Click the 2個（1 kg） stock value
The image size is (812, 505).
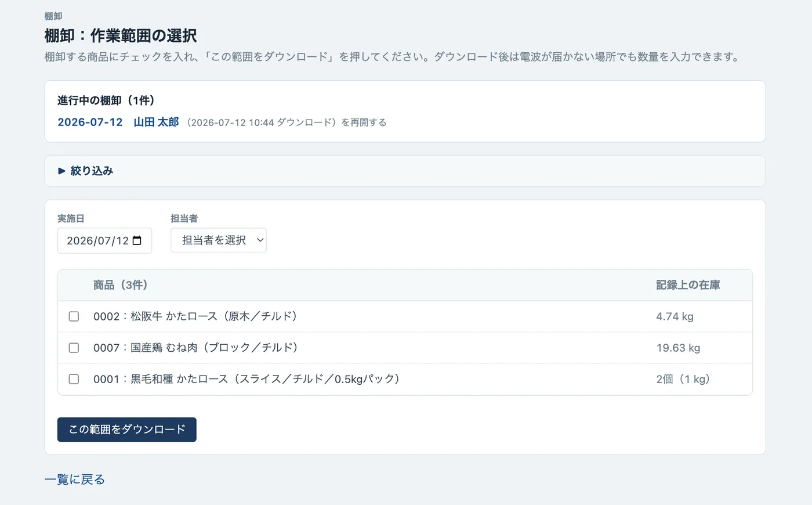tap(683, 379)
